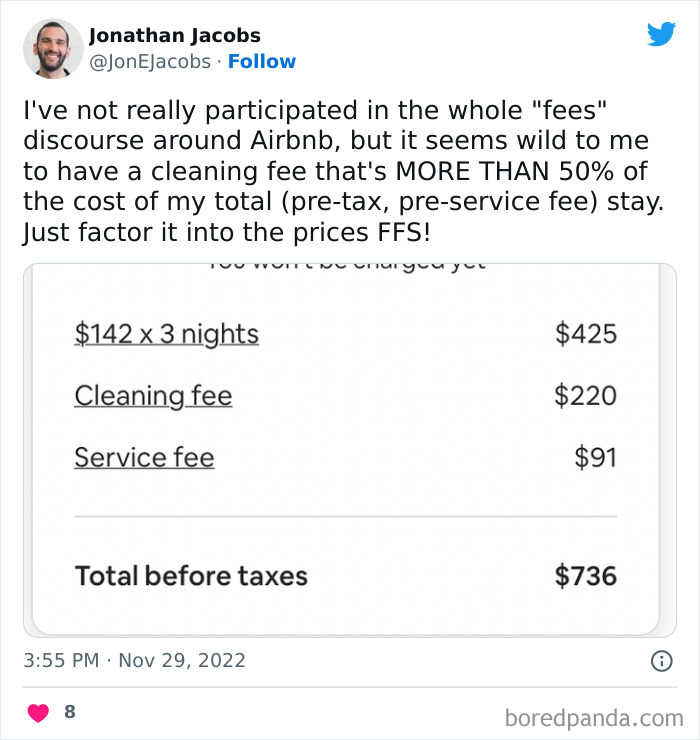This screenshot has height=740, width=700.
Task: Like the tweet with the heart icon
Action: (38, 712)
